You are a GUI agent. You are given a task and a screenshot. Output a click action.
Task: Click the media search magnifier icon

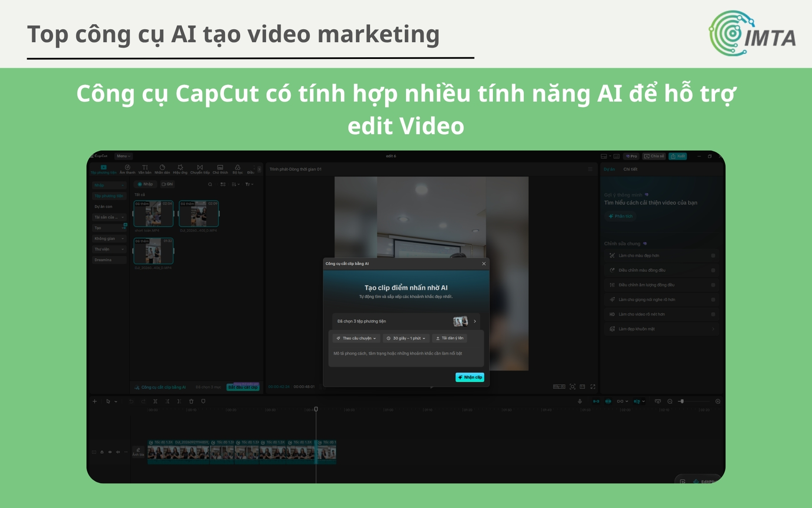[210, 184]
